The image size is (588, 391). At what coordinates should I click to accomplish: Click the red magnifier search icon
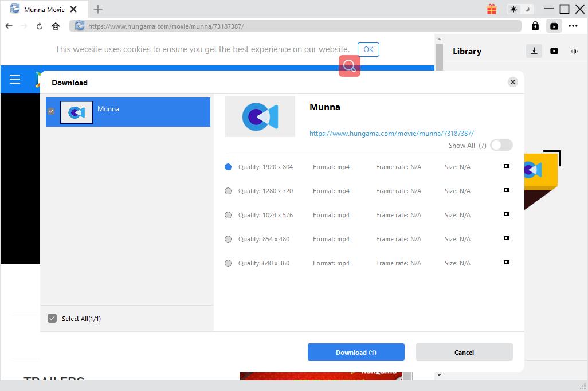(350, 66)
